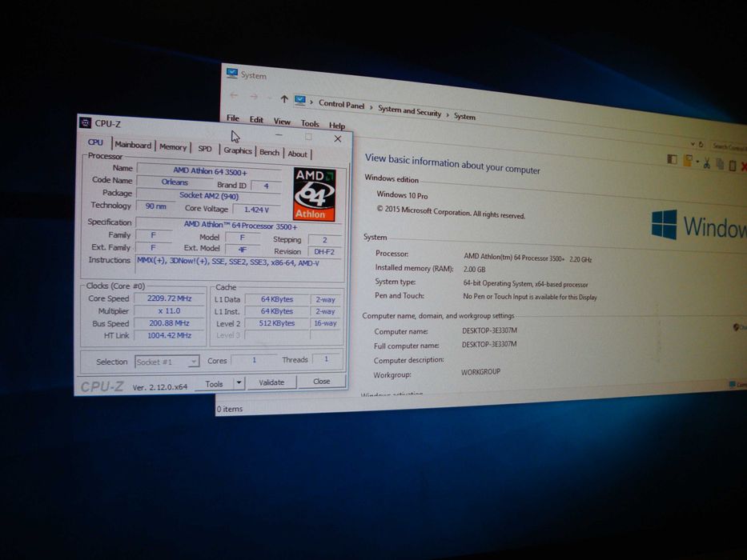This screenshot has width=747, height=560.
Task: Switch to the SPD tab
Action: click(205, 149)
